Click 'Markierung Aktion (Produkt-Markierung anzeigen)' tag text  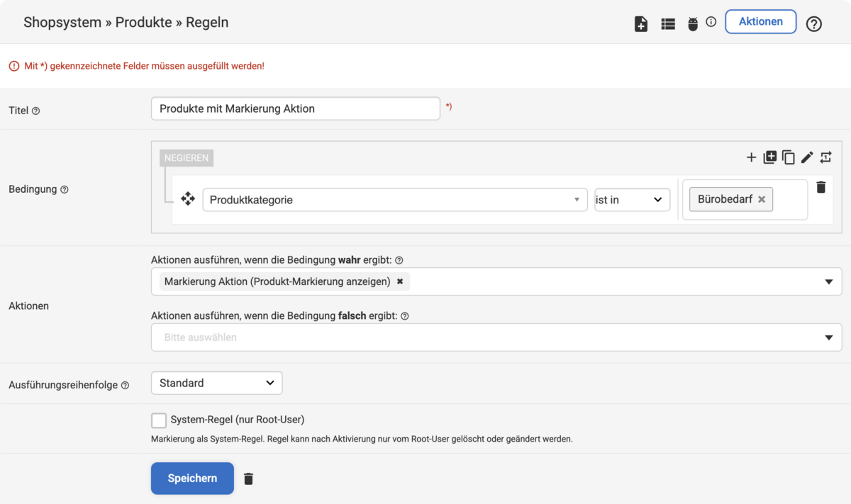(x=277, y=281)
